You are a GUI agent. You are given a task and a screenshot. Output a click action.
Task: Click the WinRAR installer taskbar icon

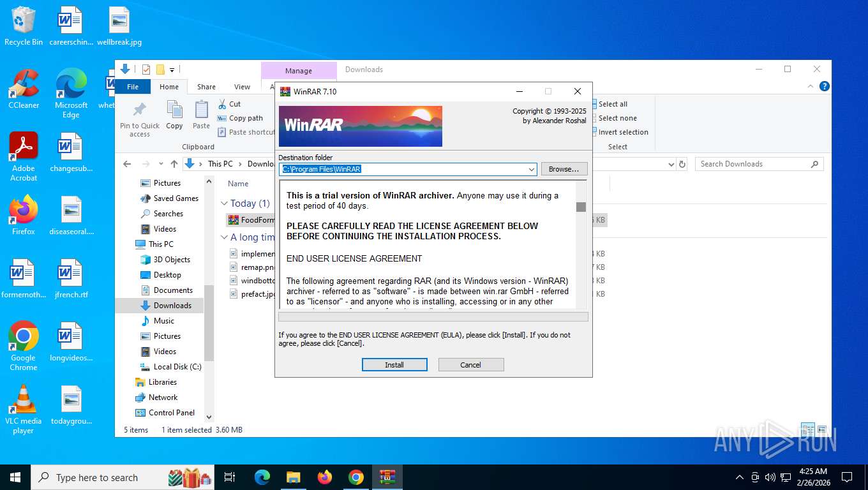[387, 477]
